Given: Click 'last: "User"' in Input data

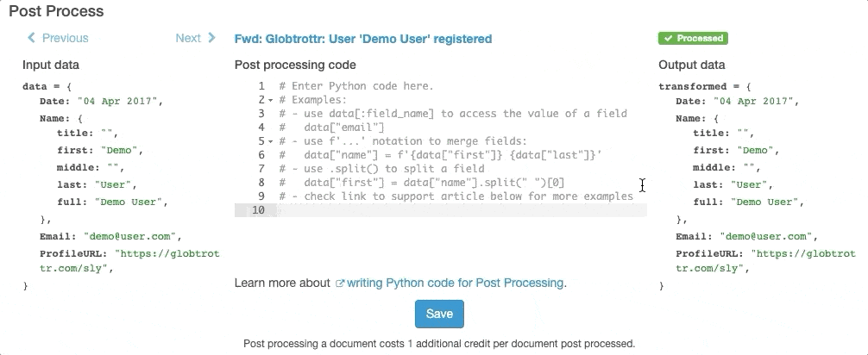Looking at the screenshot, I should (97, 184).
